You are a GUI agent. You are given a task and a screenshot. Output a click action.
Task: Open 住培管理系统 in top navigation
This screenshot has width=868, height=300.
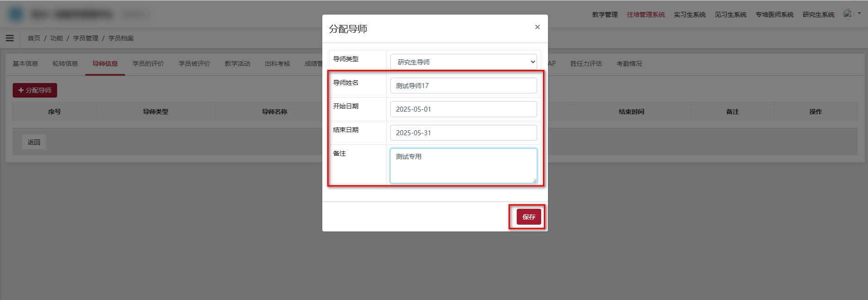[645, 15]
